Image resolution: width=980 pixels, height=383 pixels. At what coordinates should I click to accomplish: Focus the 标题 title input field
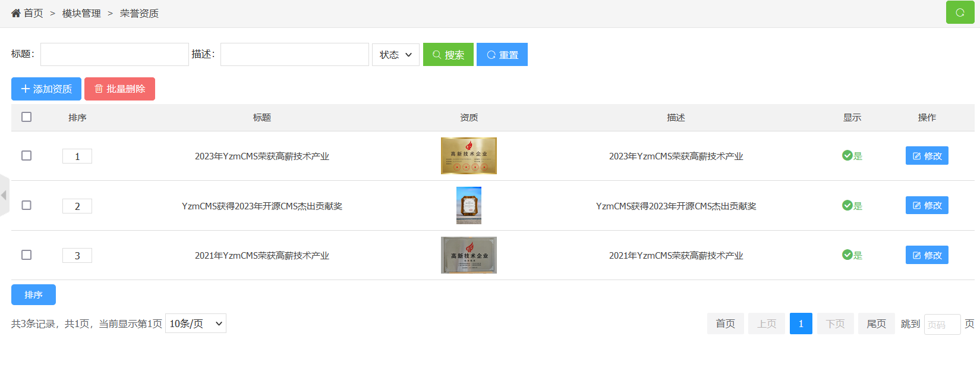point(114,55)
